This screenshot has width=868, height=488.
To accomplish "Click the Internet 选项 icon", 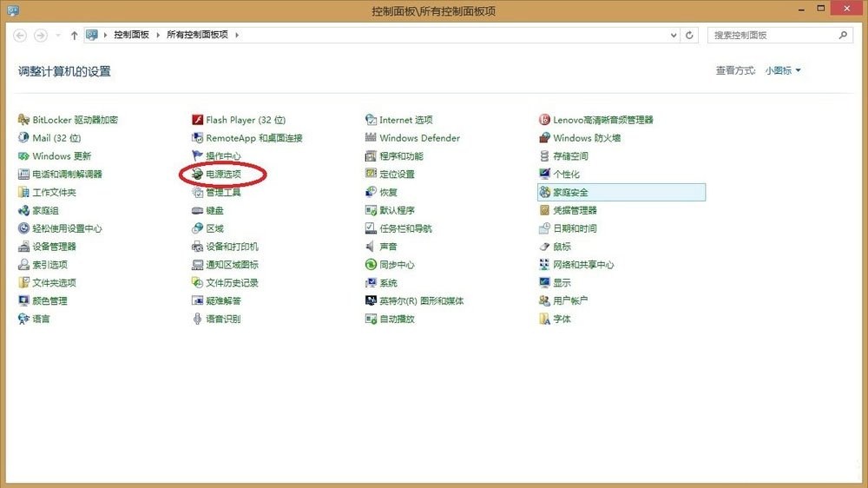I will [371, 120].
